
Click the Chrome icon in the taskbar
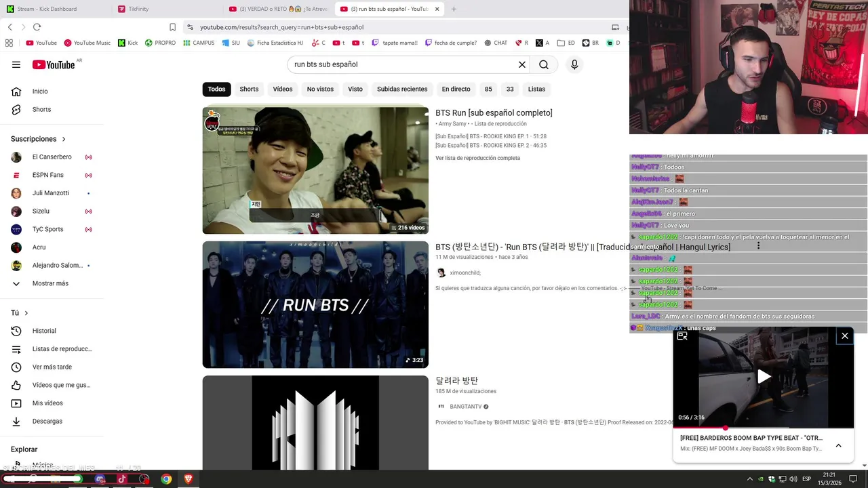[166, 479]
